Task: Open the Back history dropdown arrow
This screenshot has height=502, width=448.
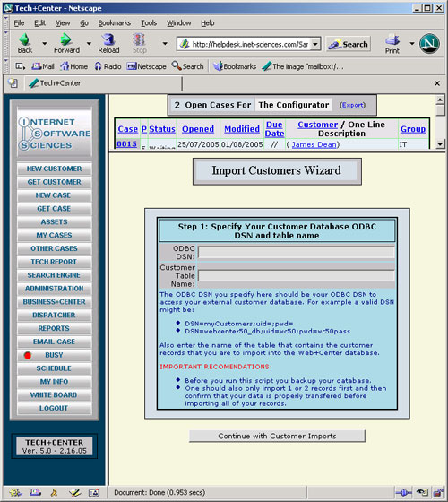Action: 45,43
